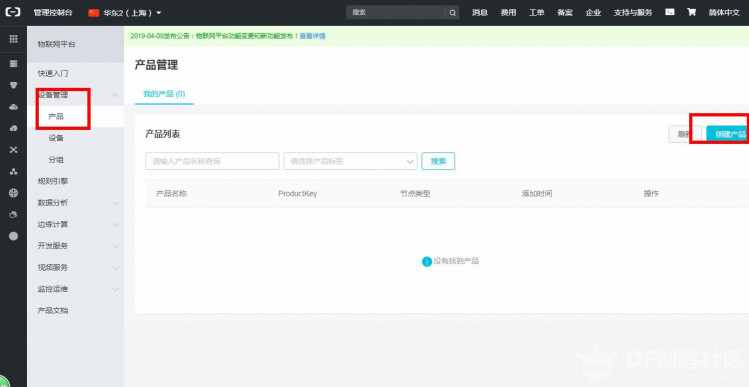The image size is (749, 387).
Task: Open 工单 in top navigation
Action: point(536,13)
